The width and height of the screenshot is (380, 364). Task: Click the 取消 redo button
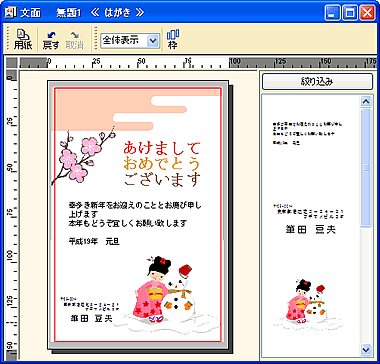click(x=75, y=40)
